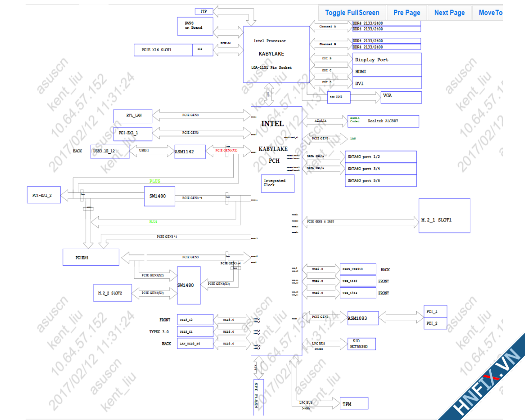This screenshot has height=420, width=525.
Task: Click the Realtek ALC887 audio codec block
Action: pyautogui.click(x=383, y=121)
